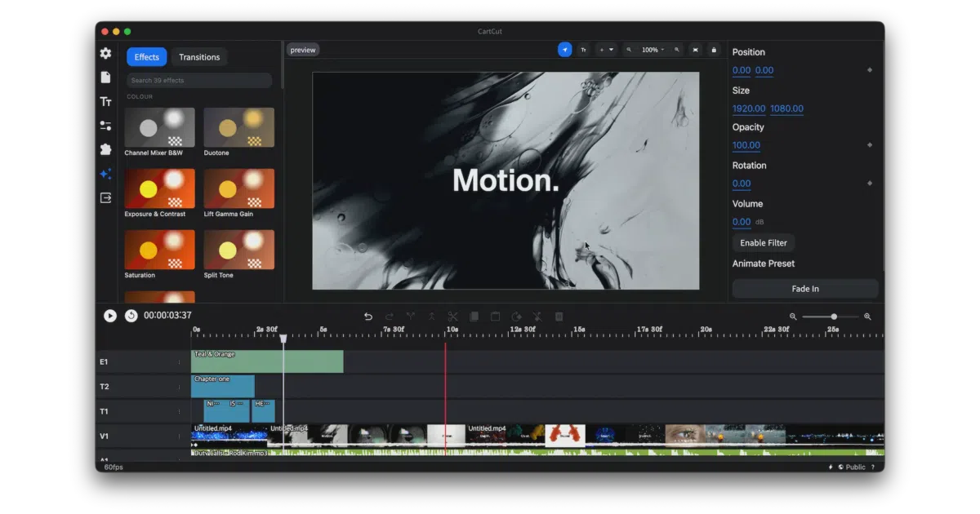980x514 pixels.
Task: Open the T2 track options menu
Action: pos(180,387)
